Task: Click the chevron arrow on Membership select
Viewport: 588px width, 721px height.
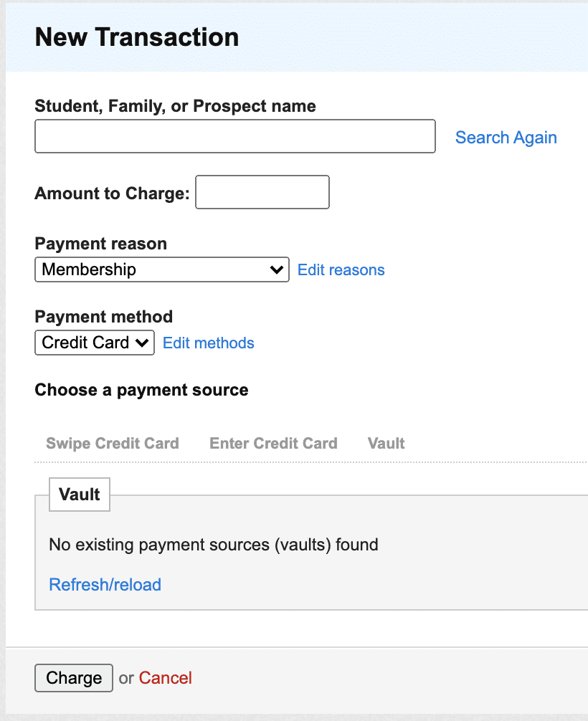Action: click(277, 269)
